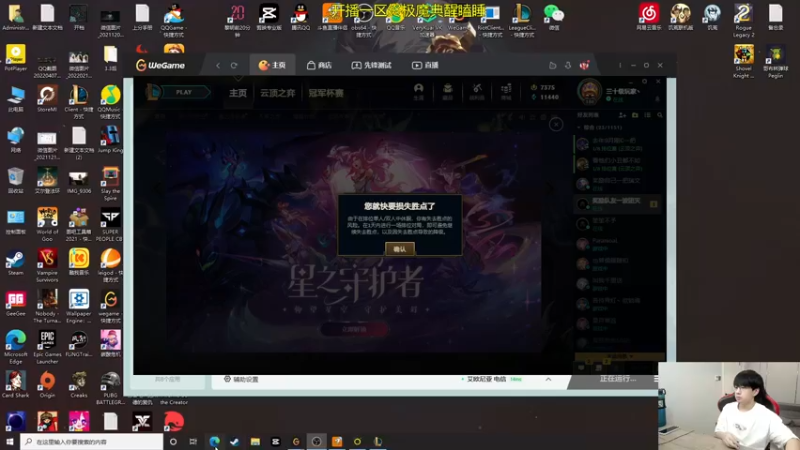Open 辅助设置 in WeGame bottom bar
Image resolution: width=800 pixels, height=450 pixels.
[241, 379]
